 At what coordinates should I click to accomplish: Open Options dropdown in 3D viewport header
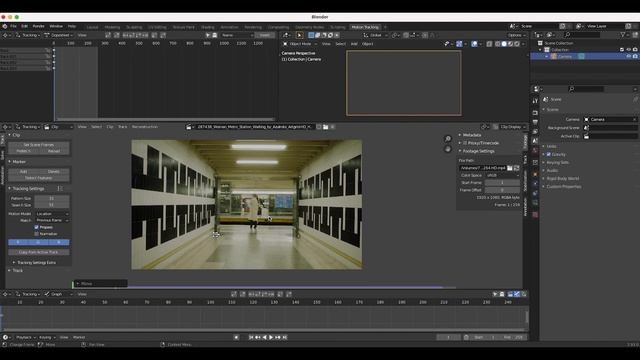pyautogui.click(x=516, y=36)
